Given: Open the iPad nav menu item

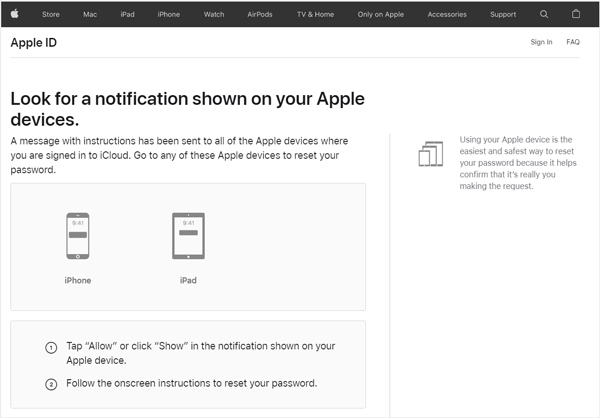Looking at the screenshot, I should tap(127, 15).
